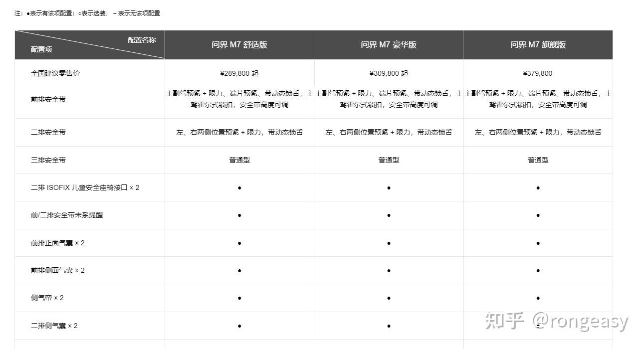The width and height of the screenshot is (644, 349).
Task: Click 前排侧面气囊 dot under 旗舰版
Action: point(538,271)
